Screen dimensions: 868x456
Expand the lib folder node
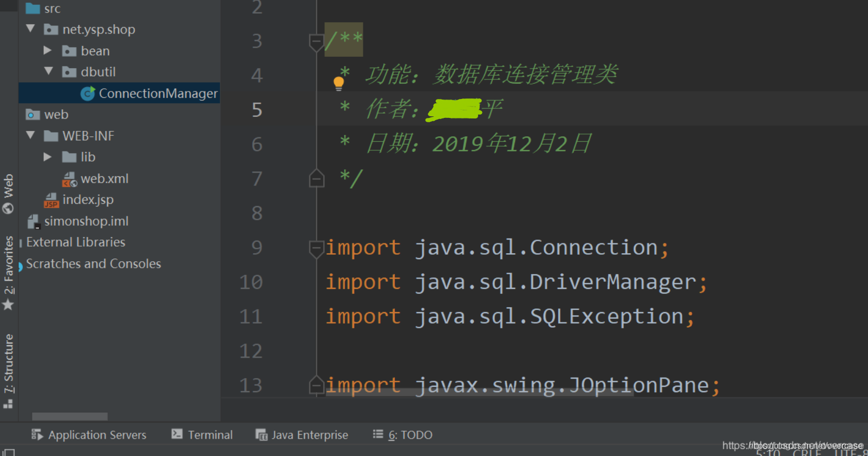point(48,157)
